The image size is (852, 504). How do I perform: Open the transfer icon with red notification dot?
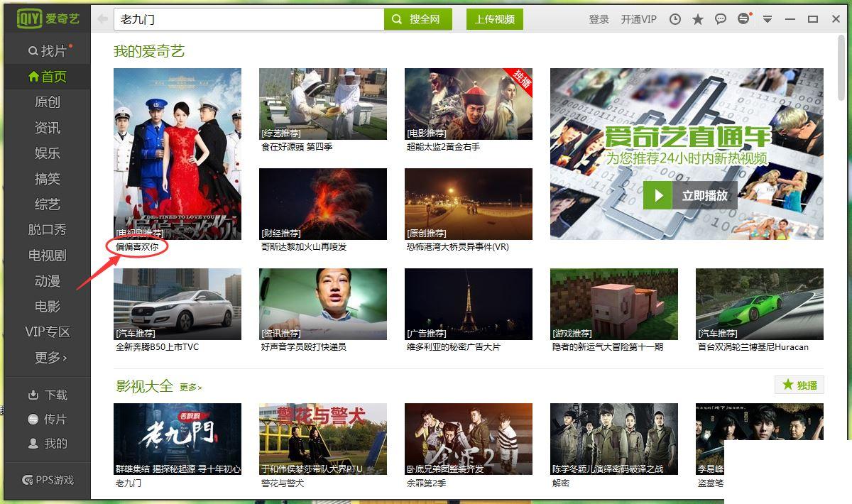[743, 19]
